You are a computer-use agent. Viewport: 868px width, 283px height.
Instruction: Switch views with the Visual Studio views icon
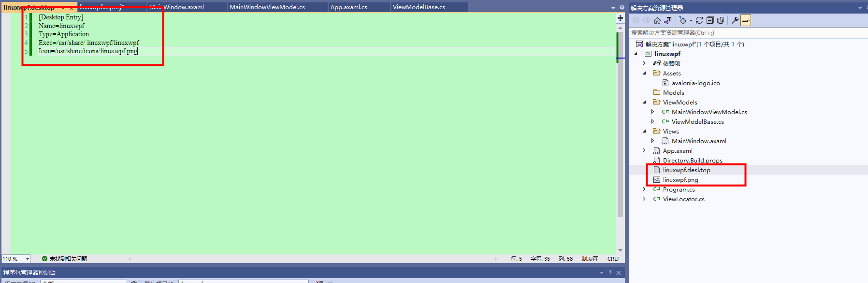(x=668, y=20)
